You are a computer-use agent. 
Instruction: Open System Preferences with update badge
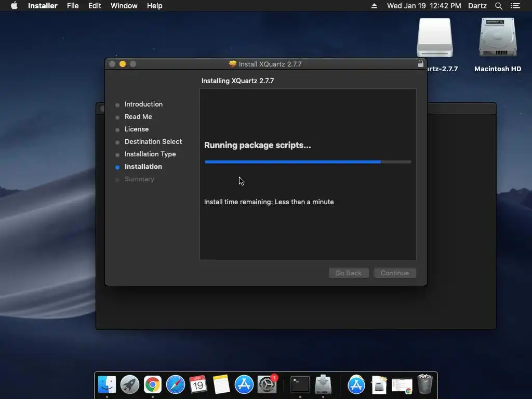pos(267,384)
